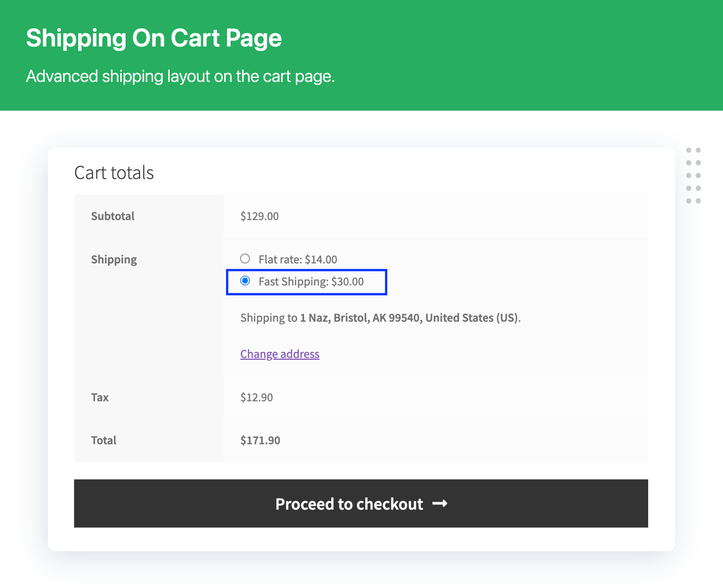Select the Flat rate shipping radio button
Viewport: 723px width, 588px height.
[x=245, y=259]
